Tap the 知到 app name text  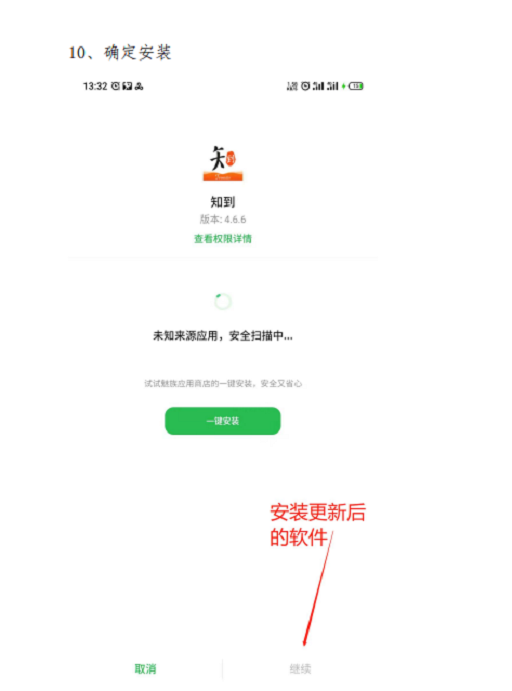pyautogui.click(x=223, y=202)
